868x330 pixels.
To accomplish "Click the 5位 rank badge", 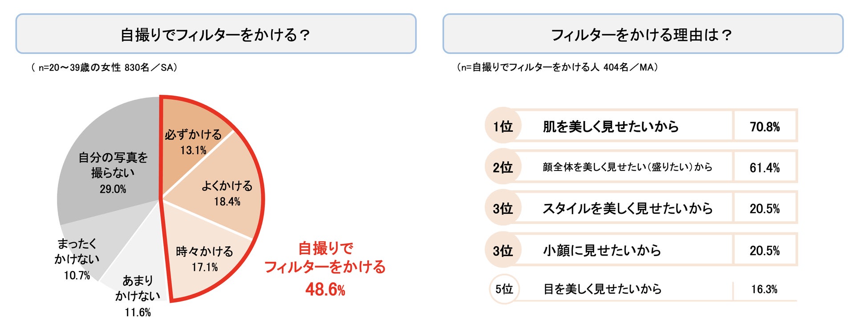I will point(504,289).
